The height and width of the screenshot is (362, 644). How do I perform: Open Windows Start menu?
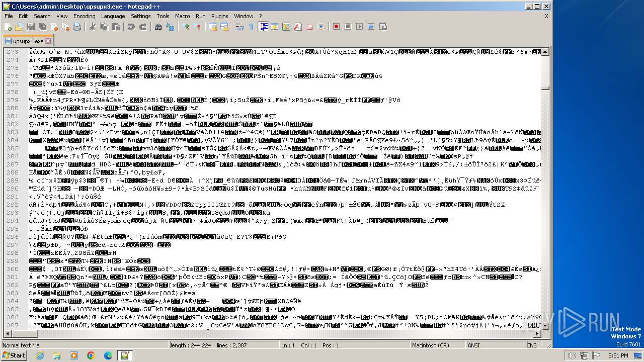pos(14,355)
